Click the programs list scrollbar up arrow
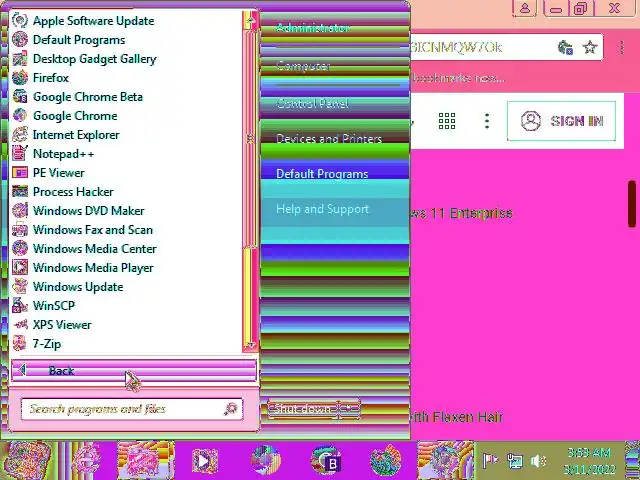The image size is (640, 480). click(x=250, y=20)
